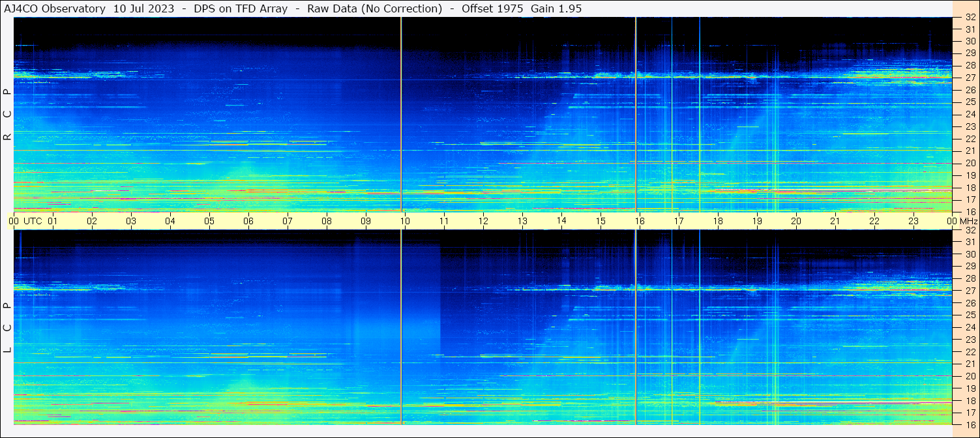Screen dimensions: 980x438
Task: Select the 12 hour tick label
Action: (483, 221)
